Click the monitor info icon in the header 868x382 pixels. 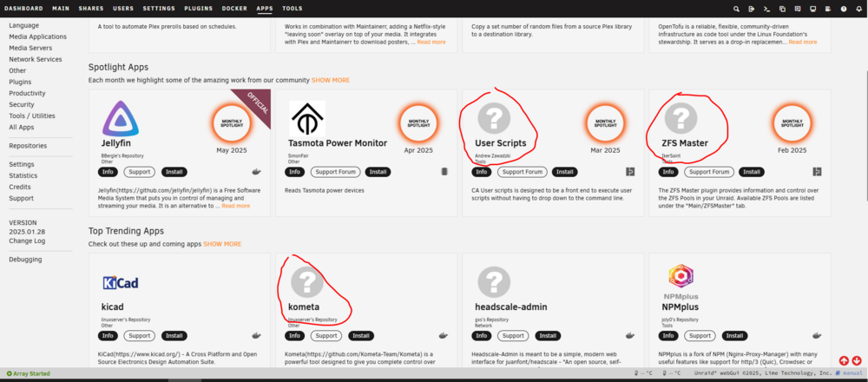[812, 9]
